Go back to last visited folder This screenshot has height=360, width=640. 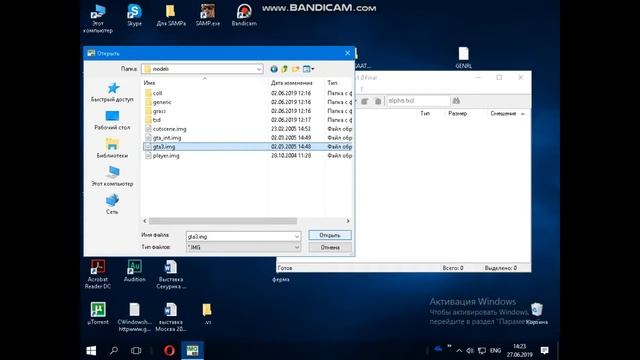pyautogui.click(x=274, y=69)
